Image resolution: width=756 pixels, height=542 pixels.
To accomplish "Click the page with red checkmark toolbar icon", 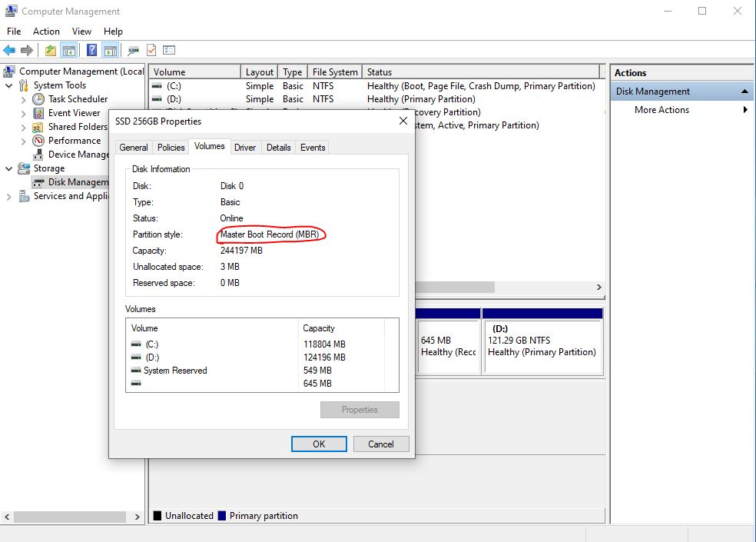I will 151,50.
